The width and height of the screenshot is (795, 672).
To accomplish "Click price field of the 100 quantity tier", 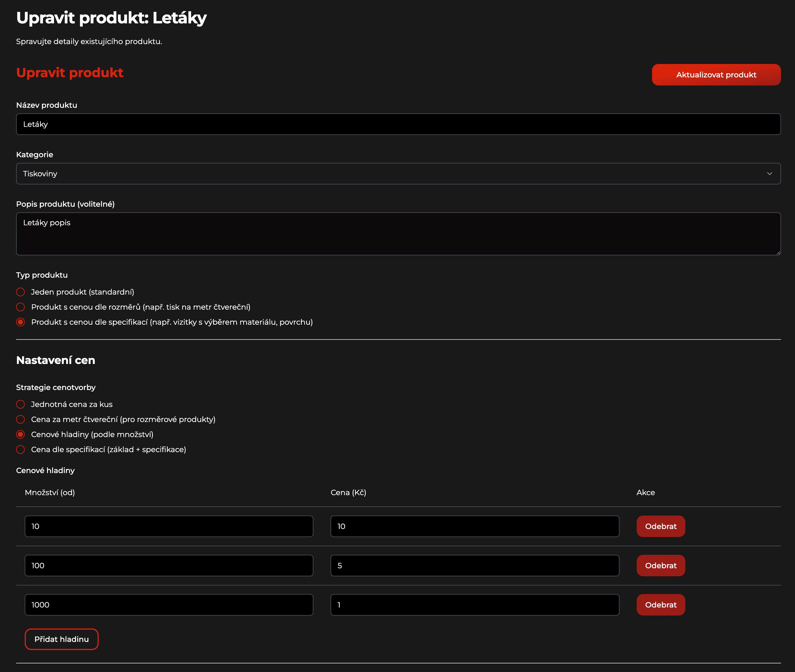I will [474, 565].
